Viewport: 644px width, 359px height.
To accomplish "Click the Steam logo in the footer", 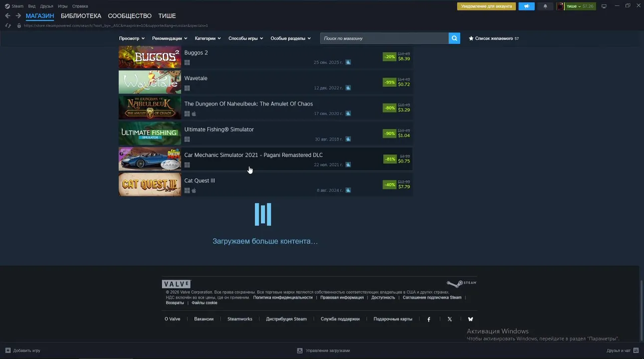I will 461,284.
